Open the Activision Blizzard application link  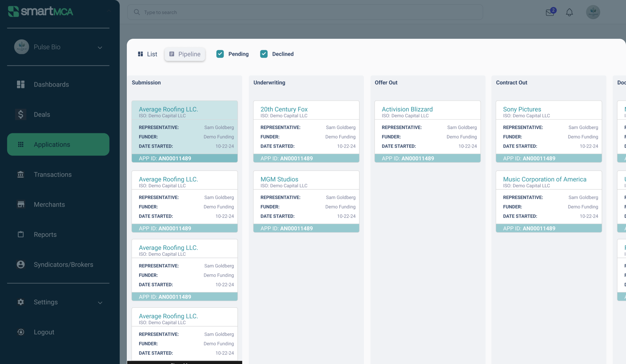tap(407, 109)
